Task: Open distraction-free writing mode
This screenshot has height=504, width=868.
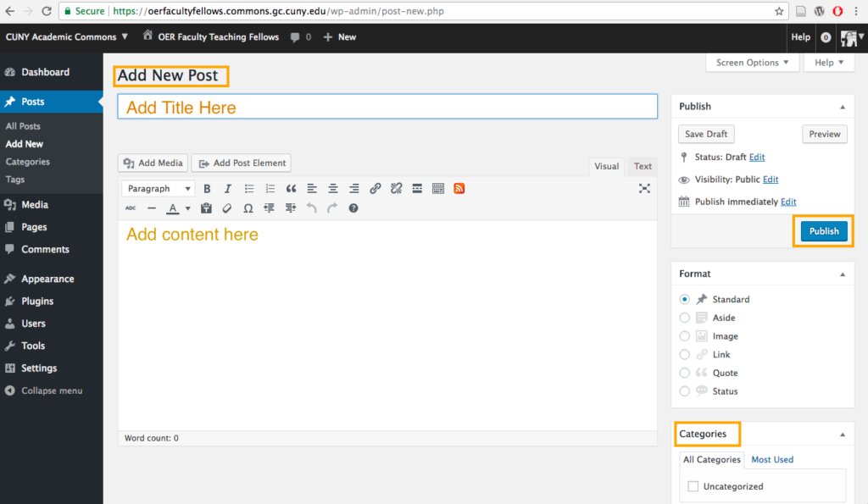Action: pos(644,188)
